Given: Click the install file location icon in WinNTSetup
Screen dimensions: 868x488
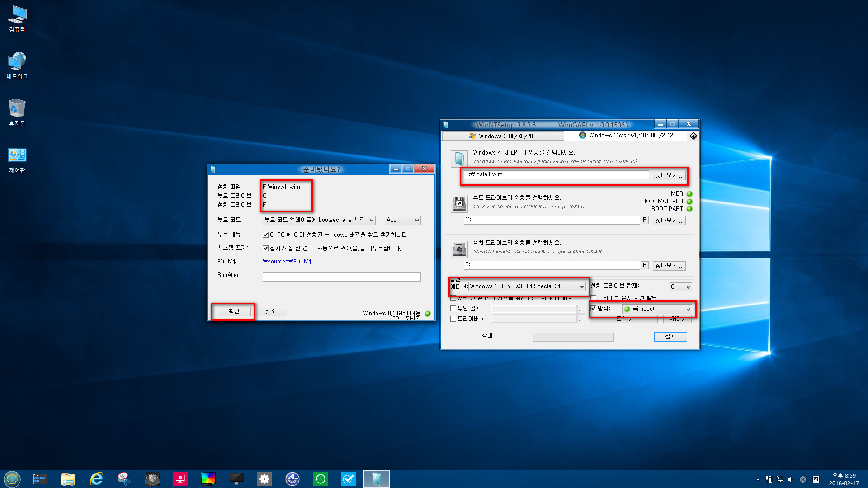Looking at the screenshot, I should (459, 159).
